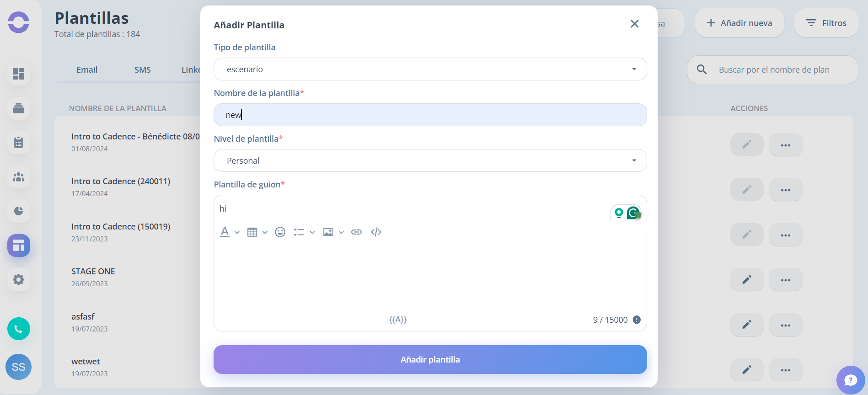Open the settings gear in sidebar
Image resolution: width=868 pixels, height=395 pixels.
pos(19,279)
